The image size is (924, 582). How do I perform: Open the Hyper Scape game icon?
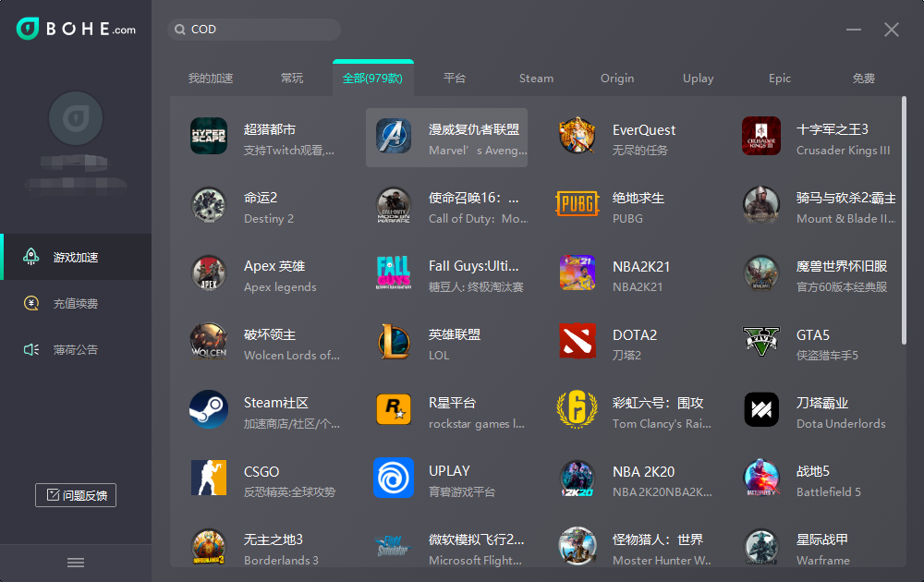(209, 136)
